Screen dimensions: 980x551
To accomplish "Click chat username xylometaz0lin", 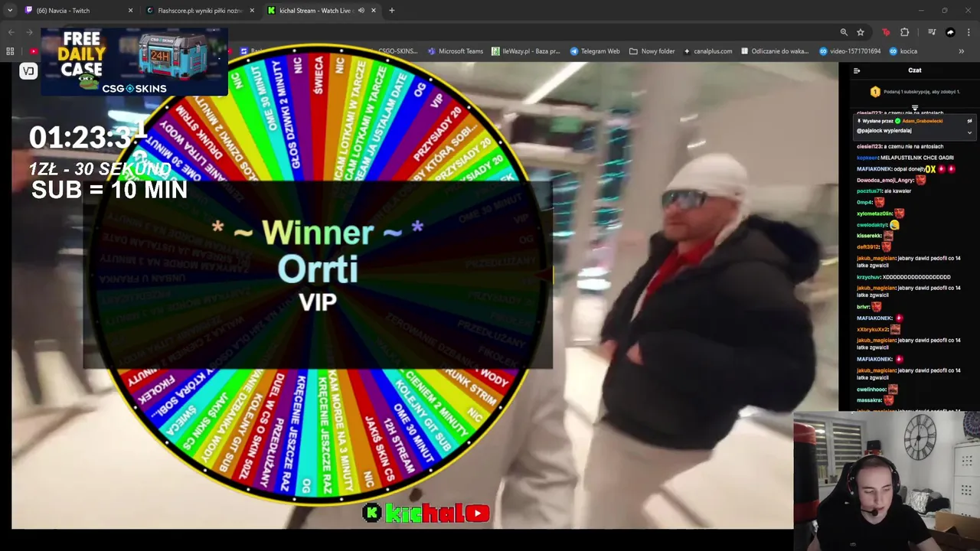I will [x=875, y=214].
